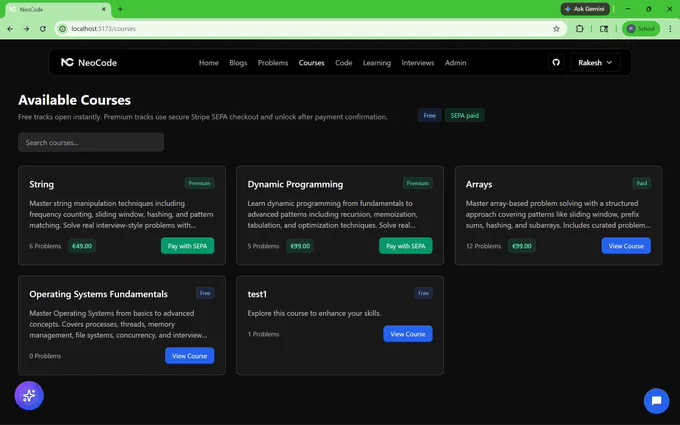Click the browser address bar URL
Image resolution: width=680 pixels, height=425 pixels.
tap(104, 29)
